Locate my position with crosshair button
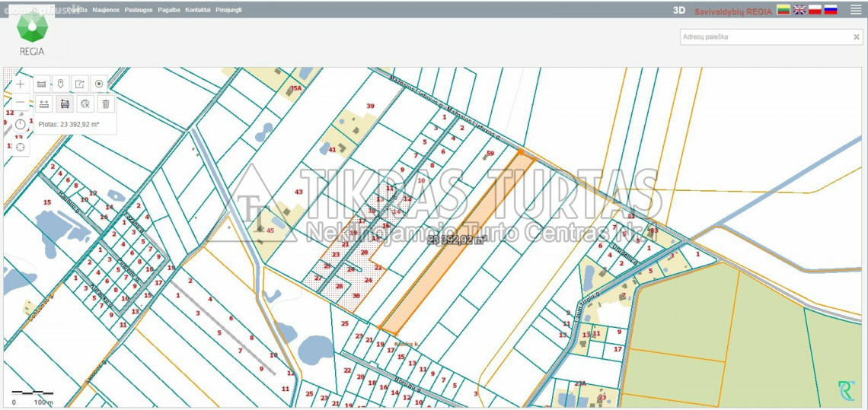This screenshot has width=868, height=410. 21,146
